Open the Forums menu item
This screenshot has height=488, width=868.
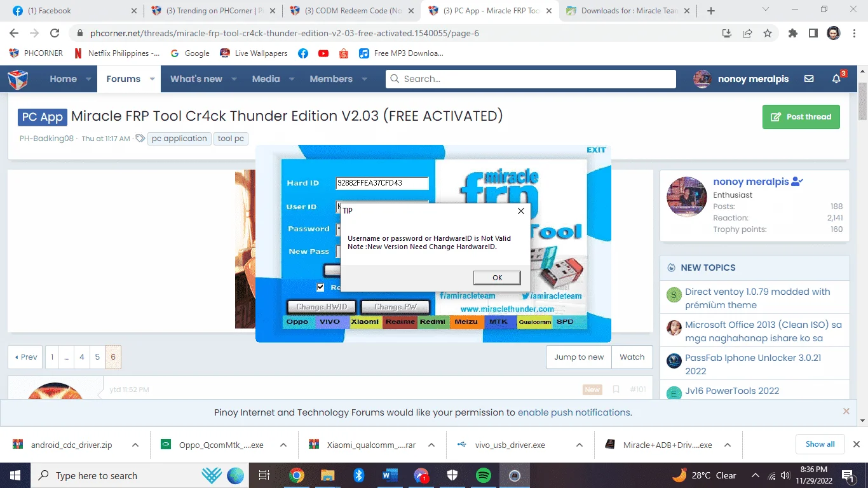click(x=123, y=79)
